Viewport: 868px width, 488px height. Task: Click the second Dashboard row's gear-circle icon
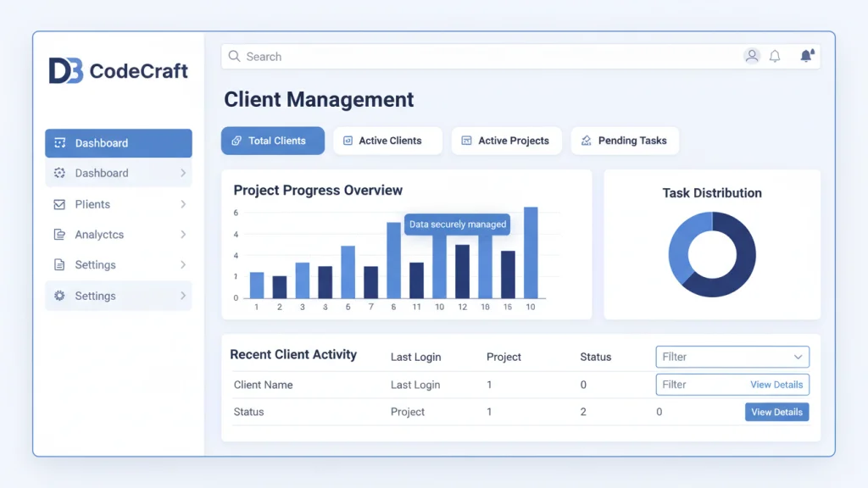click(x=59, y=173)
